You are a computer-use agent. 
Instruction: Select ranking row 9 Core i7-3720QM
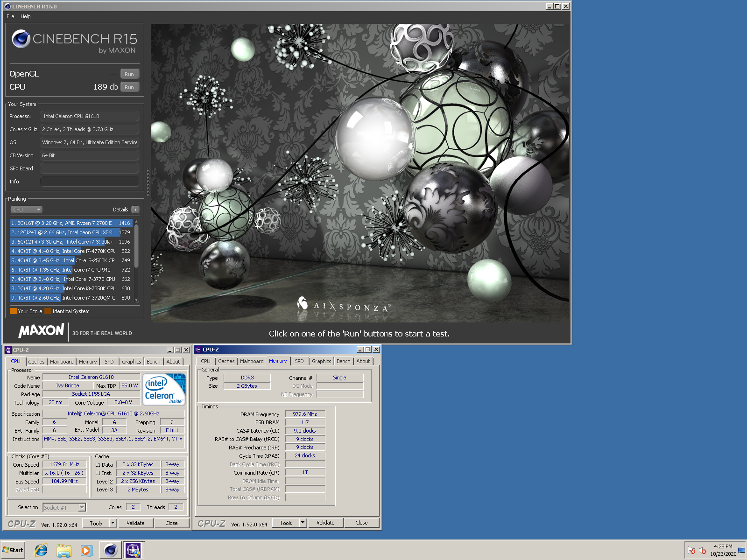pyautogui.click(x=71, y=298)
